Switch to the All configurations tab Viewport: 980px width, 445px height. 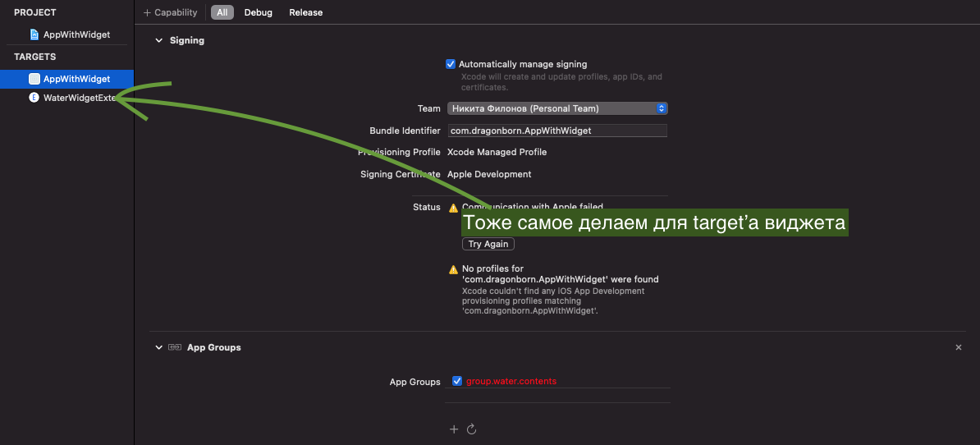(222, 12)
